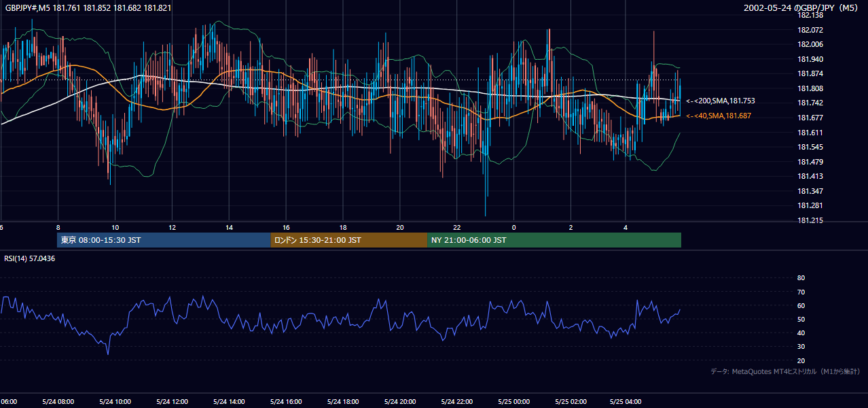Click the RSI 40 level label
The image size is (868, 408).
click(x=801, y=333)
